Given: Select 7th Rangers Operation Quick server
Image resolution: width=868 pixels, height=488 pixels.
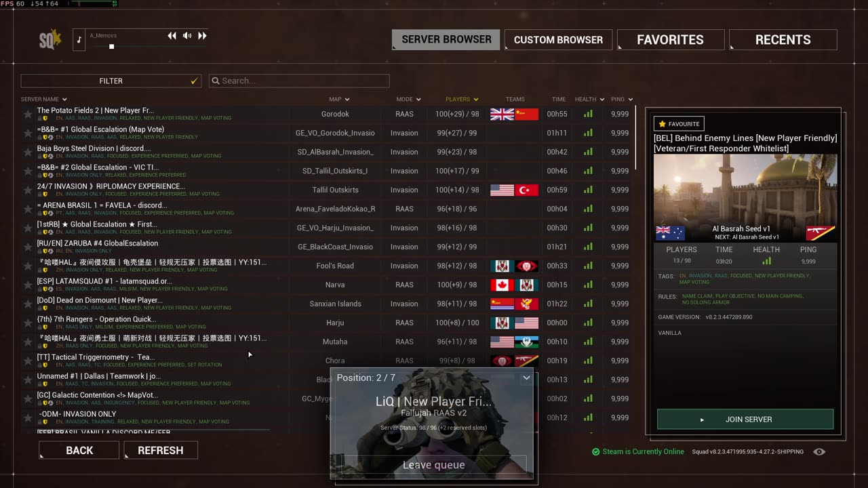Looking at the screenshot, I should click(x=327, y=323).
